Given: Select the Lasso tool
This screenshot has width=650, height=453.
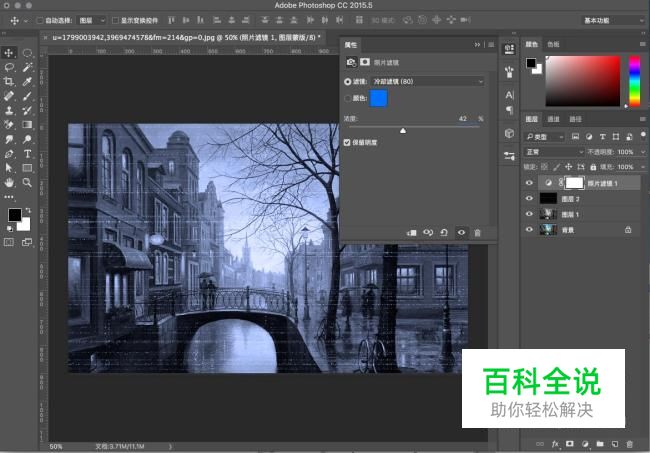Looking at the screenshot, I should 9,67.
